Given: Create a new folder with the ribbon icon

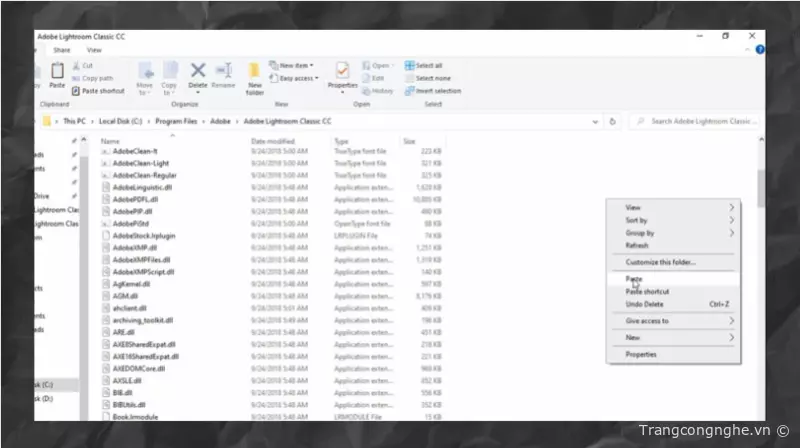Looking at the screenshot, I should pyautogui.click(x=254, y=75).
